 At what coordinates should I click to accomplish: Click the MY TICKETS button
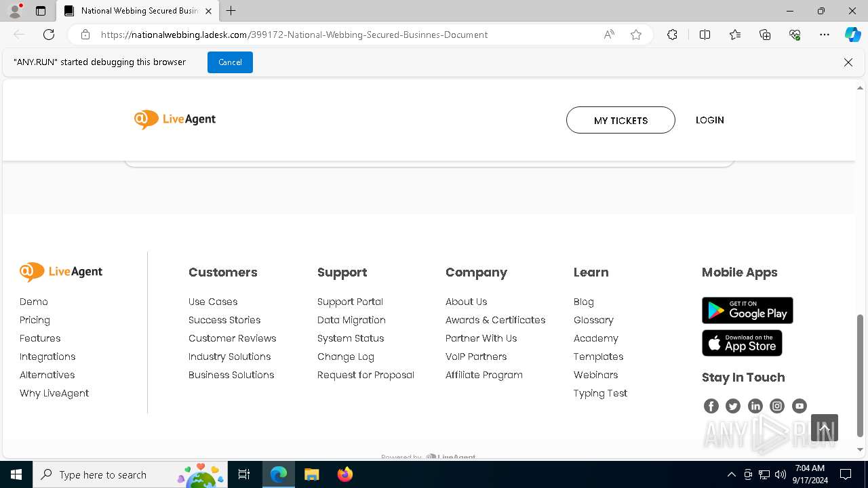(620, 120)
